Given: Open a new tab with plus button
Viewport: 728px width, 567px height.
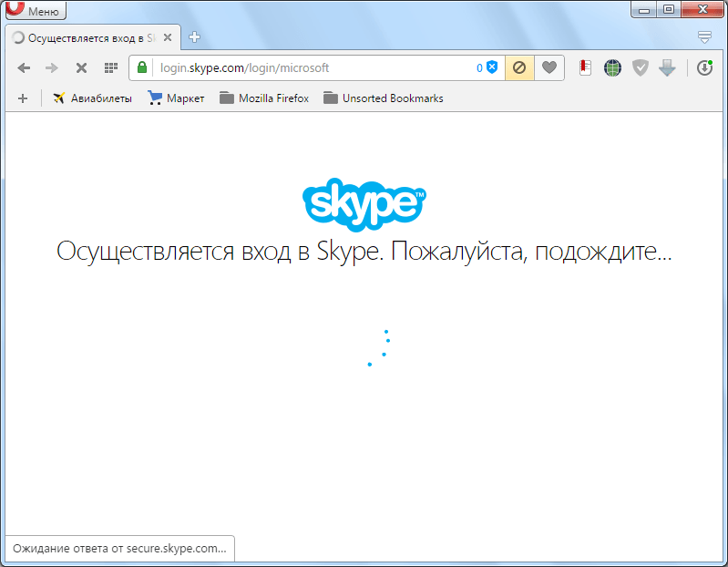Looking at the screenshot, I should [195, 37].
